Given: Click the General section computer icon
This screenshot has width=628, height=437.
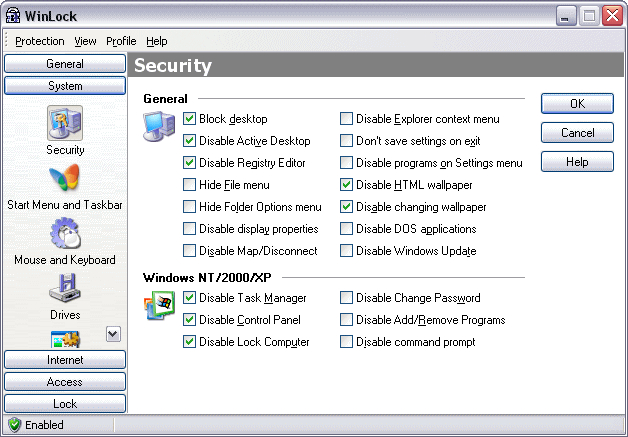Looking at the screenshot, I should click(160, 130).
